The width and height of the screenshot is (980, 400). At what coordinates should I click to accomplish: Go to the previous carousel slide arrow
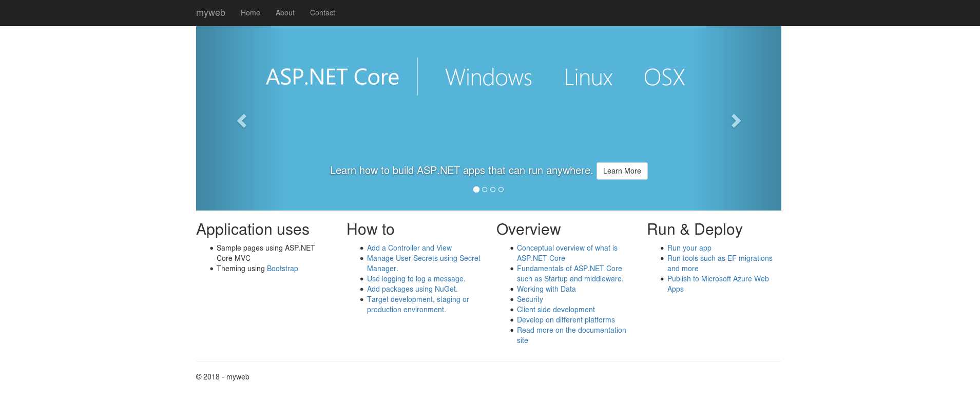coord(242,121)
